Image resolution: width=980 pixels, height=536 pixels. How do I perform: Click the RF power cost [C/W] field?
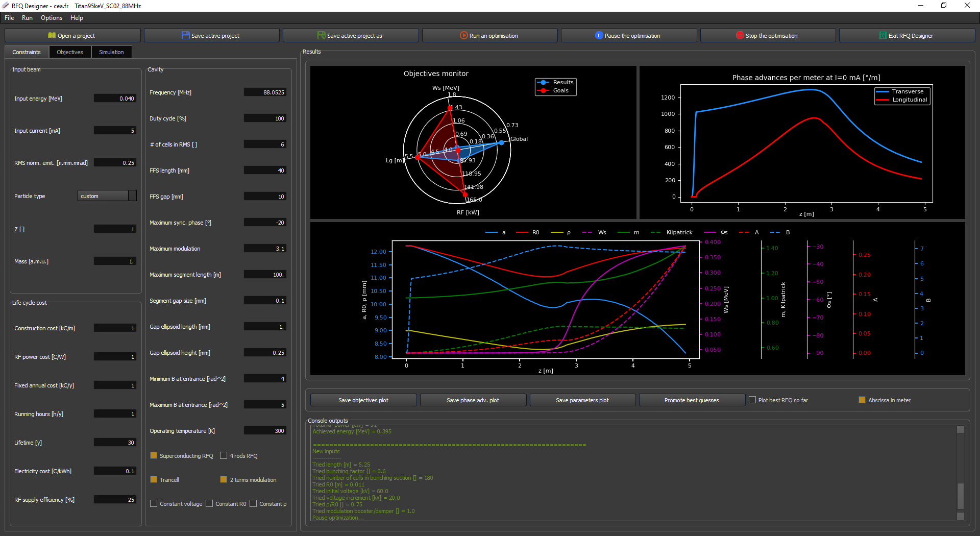pyautogui.click(x=115, y=357)
